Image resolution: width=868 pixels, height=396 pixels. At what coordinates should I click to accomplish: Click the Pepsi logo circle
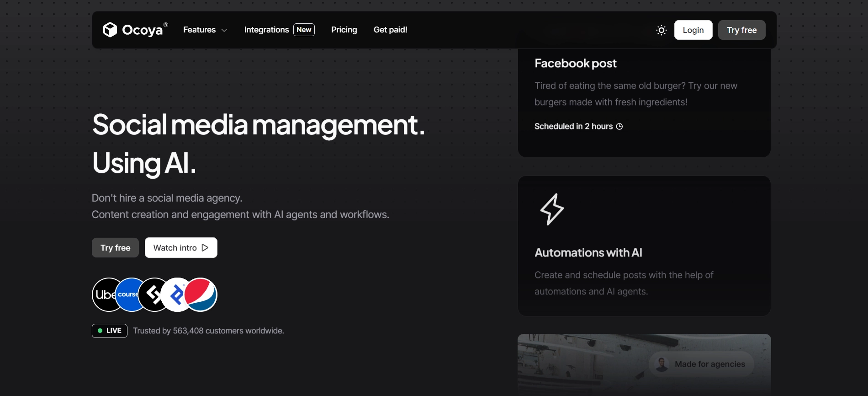point(202,295)
